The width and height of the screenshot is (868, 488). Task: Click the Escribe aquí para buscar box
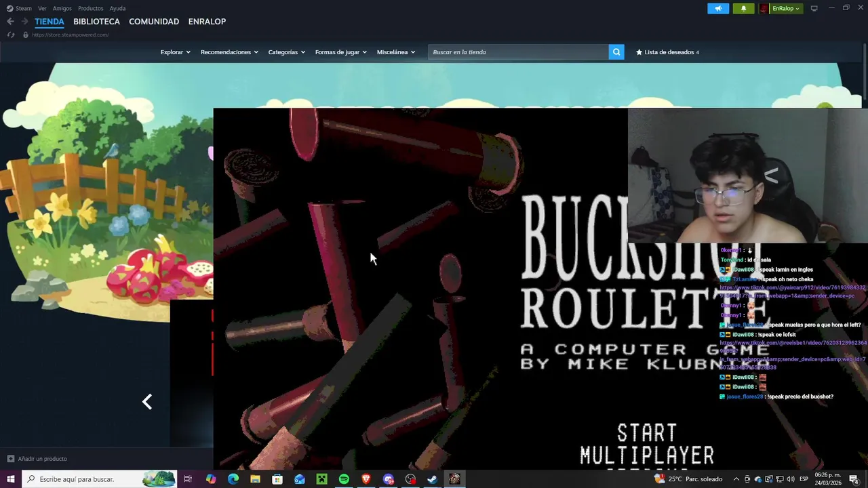100,479
